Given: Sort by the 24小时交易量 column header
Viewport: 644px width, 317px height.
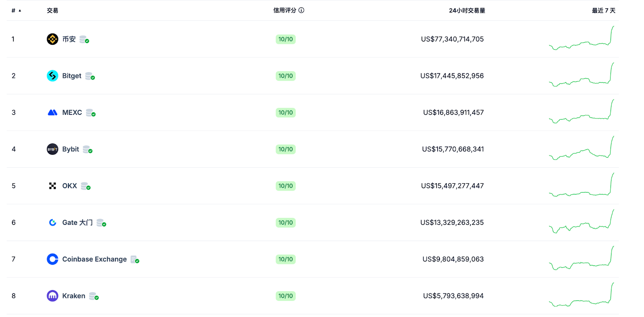Looking at the screenshot, I should tap(467, 10).
